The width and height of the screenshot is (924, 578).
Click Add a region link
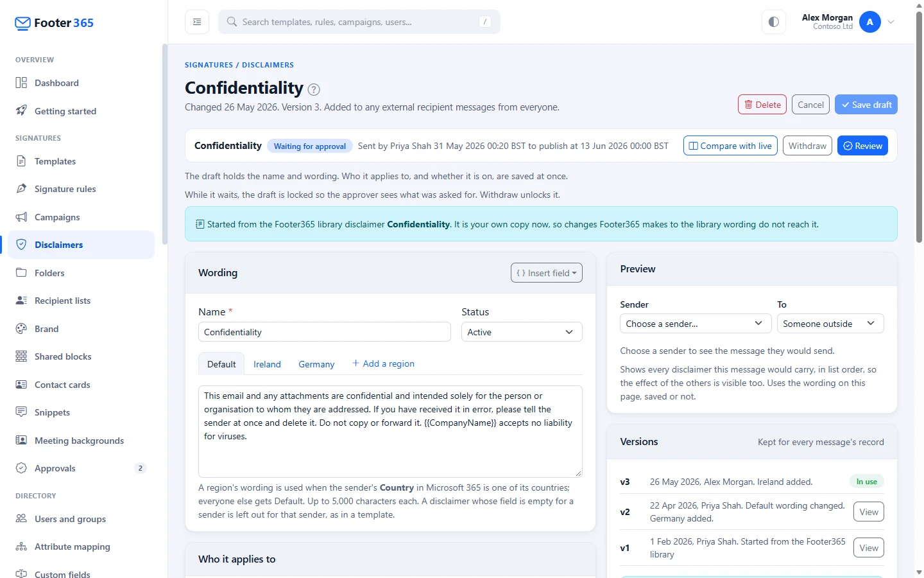(383, 363)
